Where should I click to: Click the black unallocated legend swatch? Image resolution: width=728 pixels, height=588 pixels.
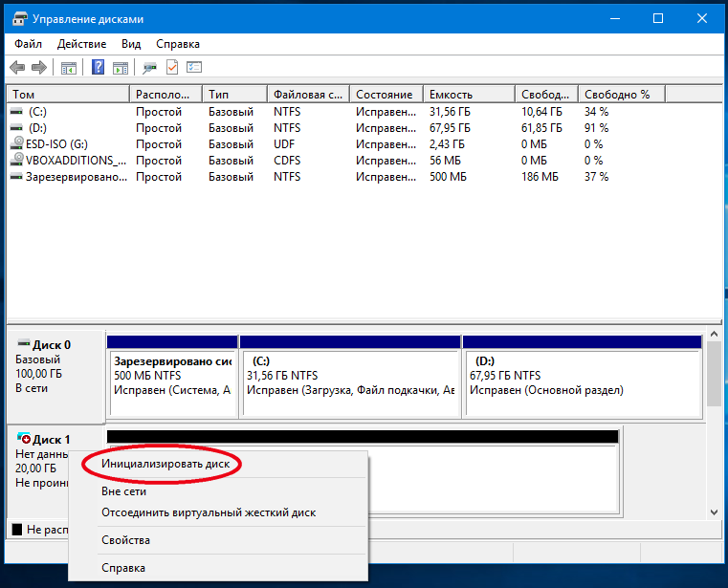(x=17, y=530)
